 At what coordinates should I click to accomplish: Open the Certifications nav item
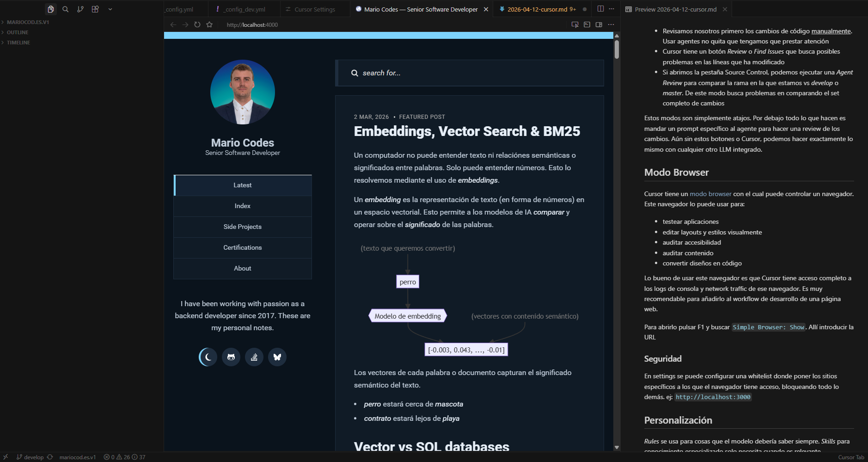click(243, 248)
